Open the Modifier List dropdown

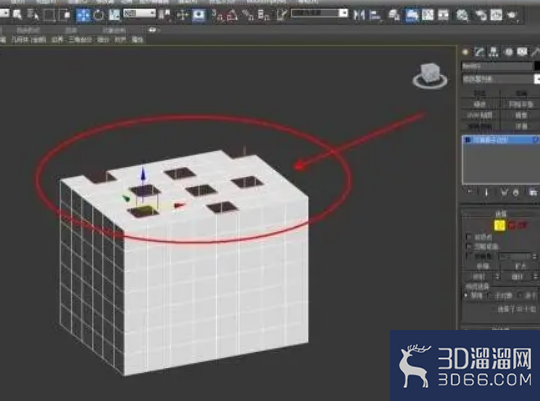click(x=501, y=79)
